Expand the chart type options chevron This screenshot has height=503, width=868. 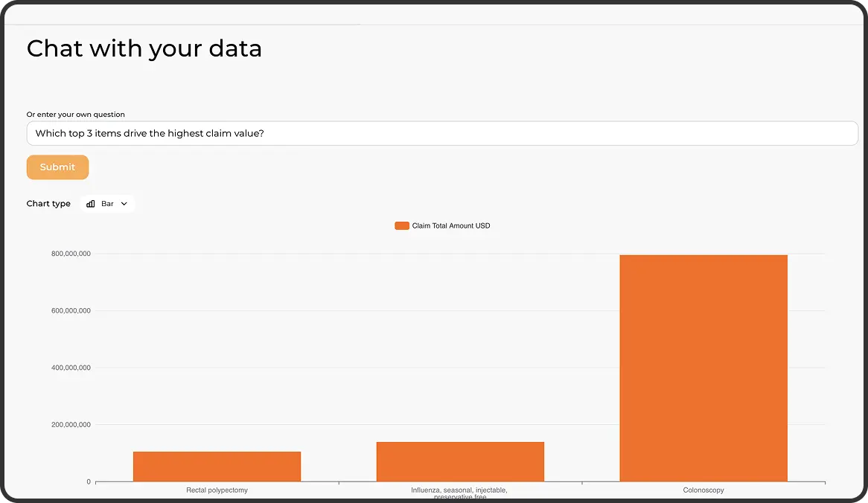pyautogui.click(x=124, y=203)
